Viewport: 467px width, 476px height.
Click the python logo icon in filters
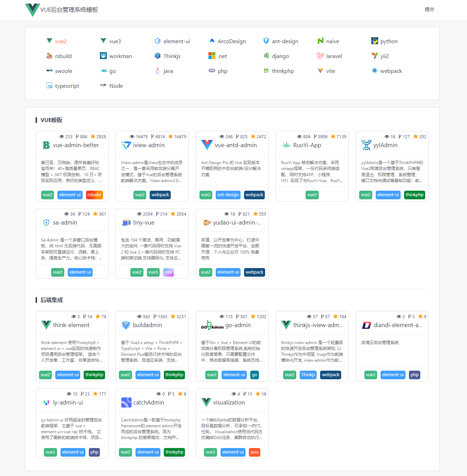tap(375, 41)
